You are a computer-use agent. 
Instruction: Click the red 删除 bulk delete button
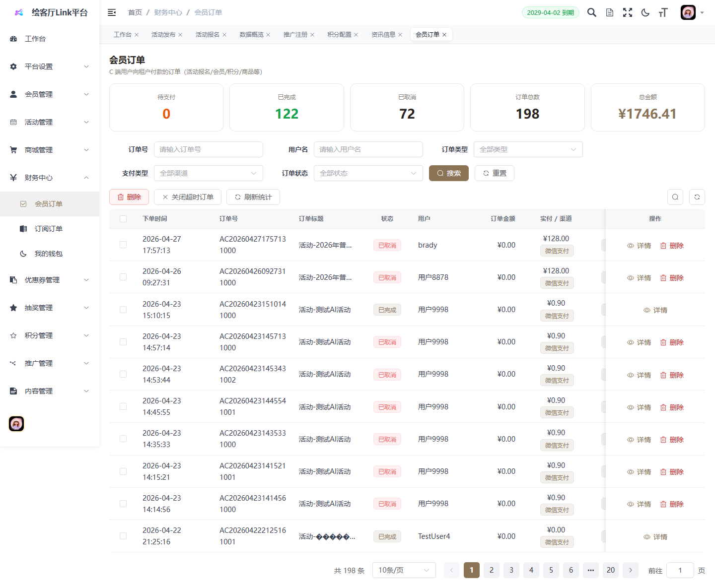[129, 197]
